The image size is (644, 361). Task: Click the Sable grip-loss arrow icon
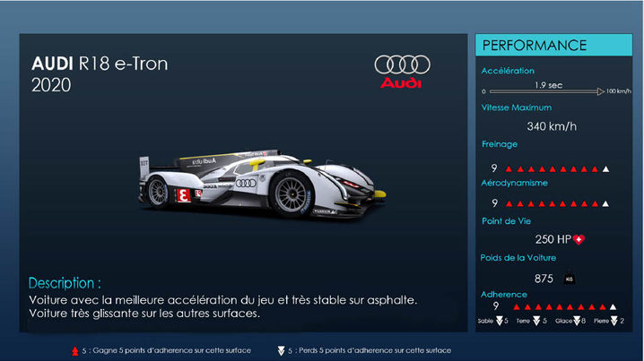pos(499,321)
